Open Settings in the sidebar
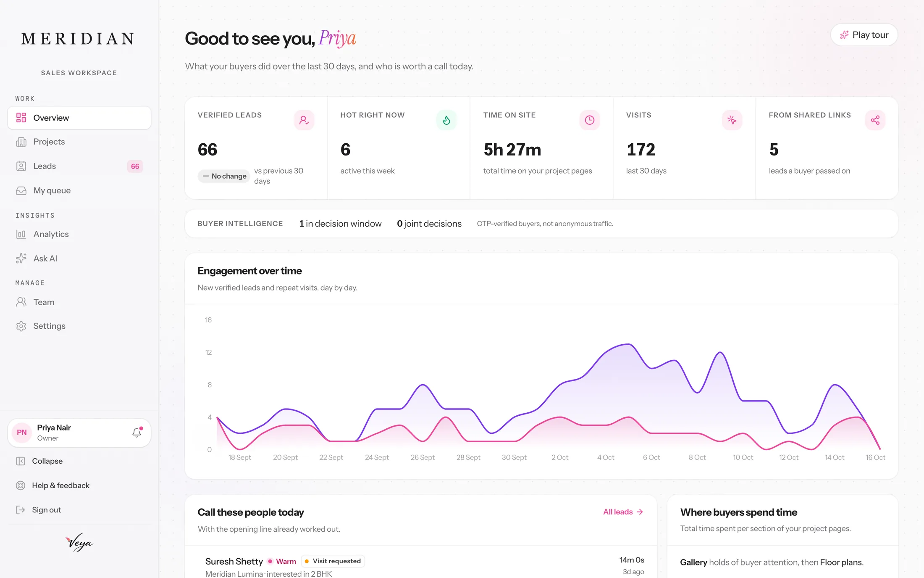Image resolution: width=924 pixels, height=578 pixels. (79, 326)
